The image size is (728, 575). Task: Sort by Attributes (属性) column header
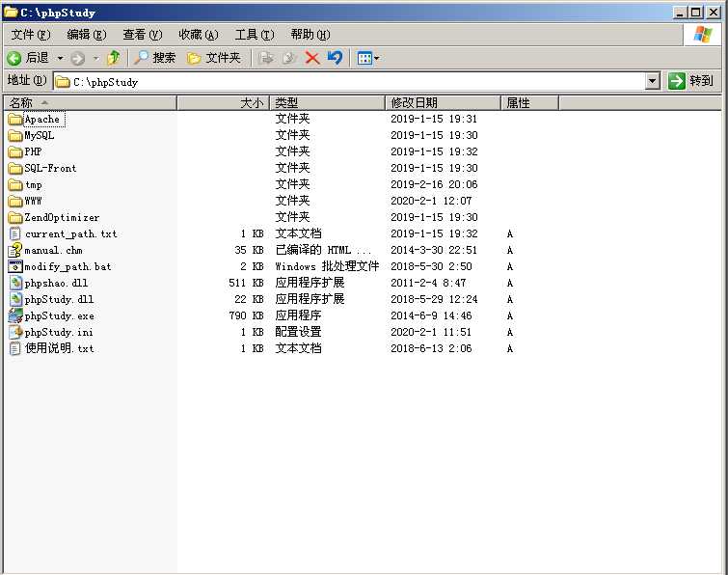click(529, 102)
